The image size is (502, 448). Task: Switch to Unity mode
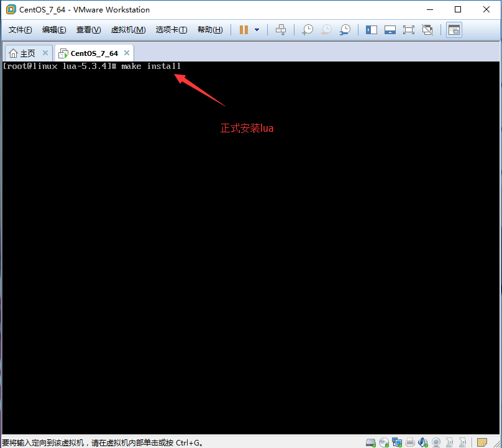point(427,30)
